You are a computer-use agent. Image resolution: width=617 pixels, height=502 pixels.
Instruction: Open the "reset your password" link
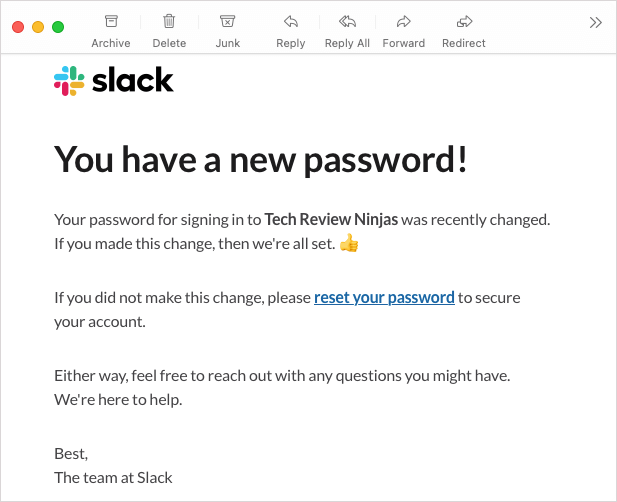(384, 297)
